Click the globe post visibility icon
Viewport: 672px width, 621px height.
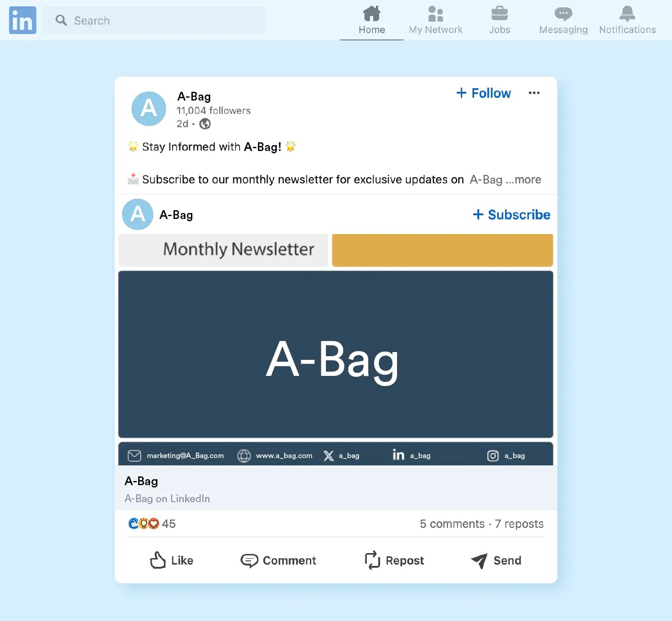[205, 123]
